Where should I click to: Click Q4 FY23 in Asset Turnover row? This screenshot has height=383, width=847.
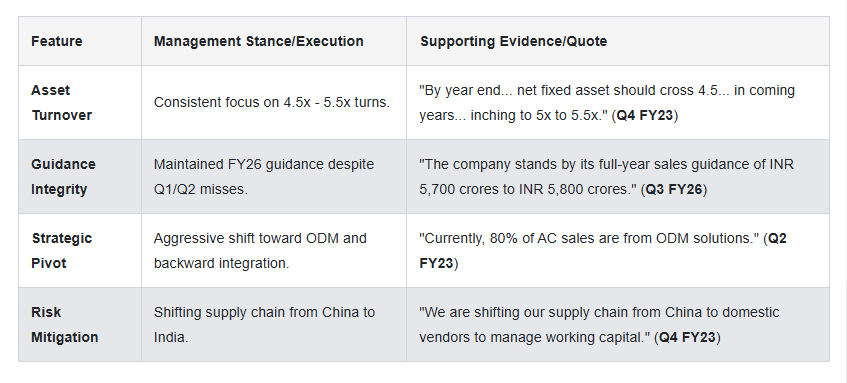tap(644, 116)
